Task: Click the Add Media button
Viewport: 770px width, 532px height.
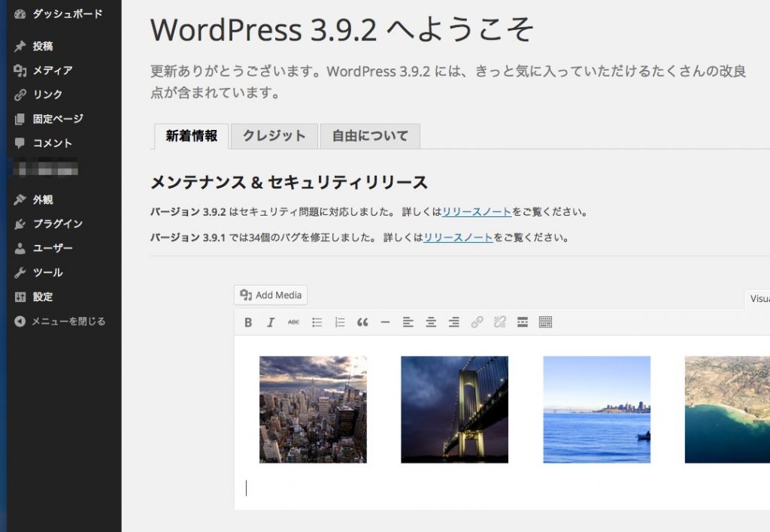Action: (271, 295)
